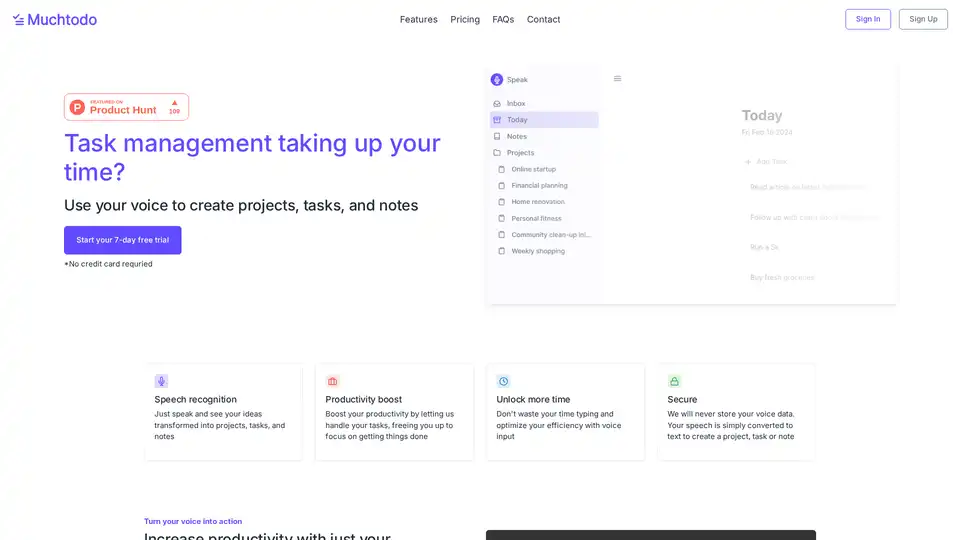Click the Unlock more time clock icon
Screen dimensions: 960x540
tap(503, 381)
